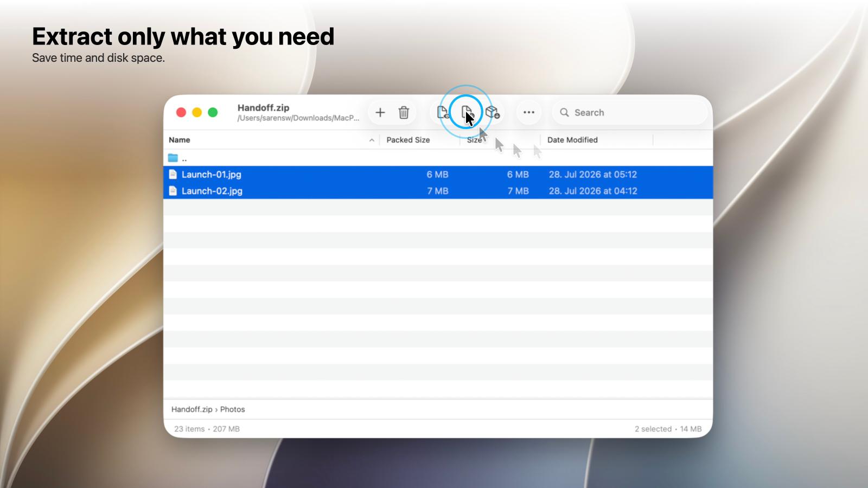Click the file icon next to Launch-02.jpg
The width and height of the screenshot is (868, 488).
click(173, 191)
